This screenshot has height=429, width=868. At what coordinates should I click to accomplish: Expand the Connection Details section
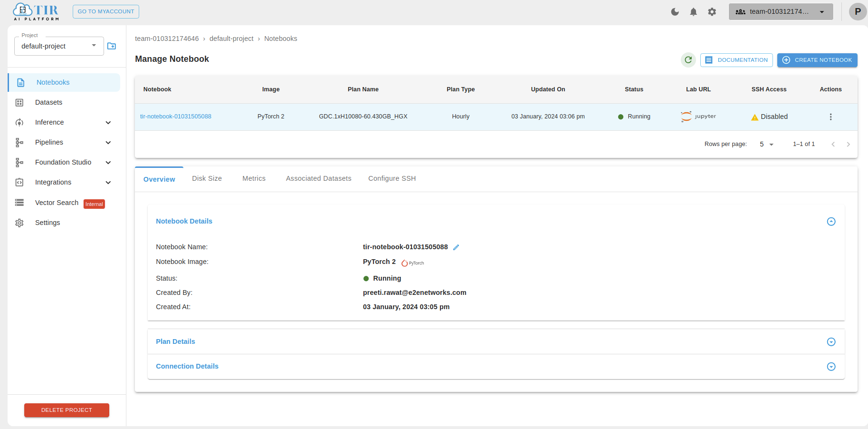(x=831, y=367)
